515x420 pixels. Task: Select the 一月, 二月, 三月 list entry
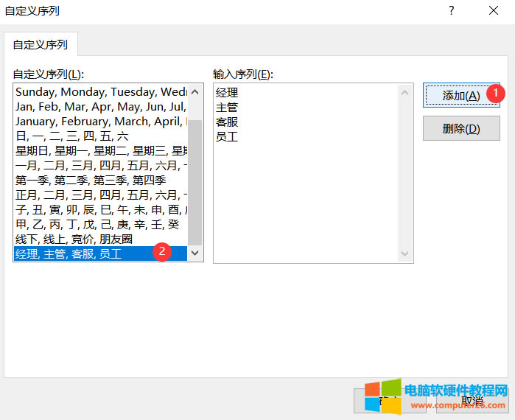pos(101,166)
